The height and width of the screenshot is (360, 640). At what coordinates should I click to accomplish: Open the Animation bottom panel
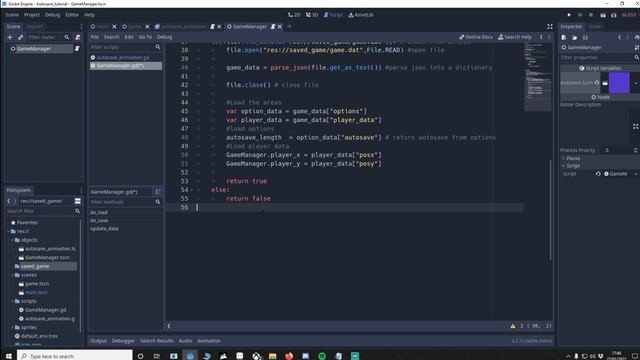(209, 341)
